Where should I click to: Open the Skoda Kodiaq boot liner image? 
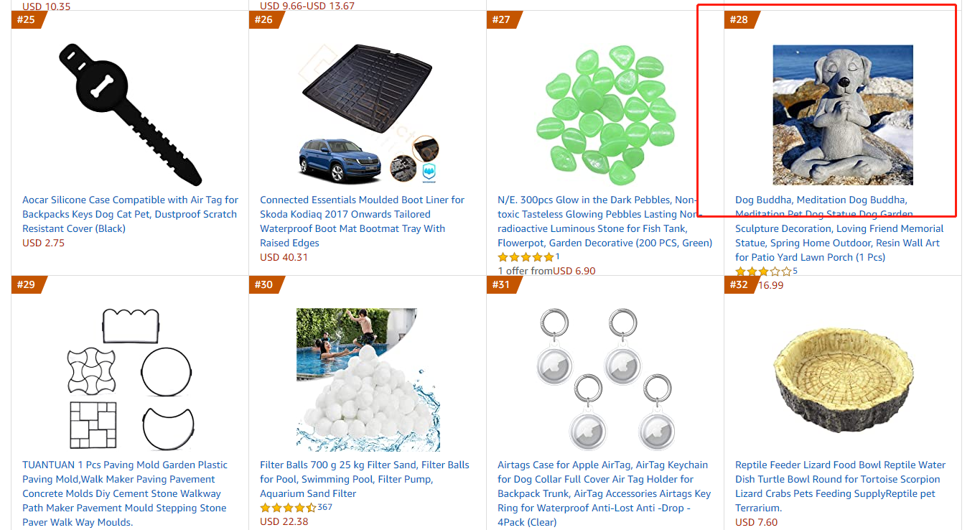(x=368, y=115)
